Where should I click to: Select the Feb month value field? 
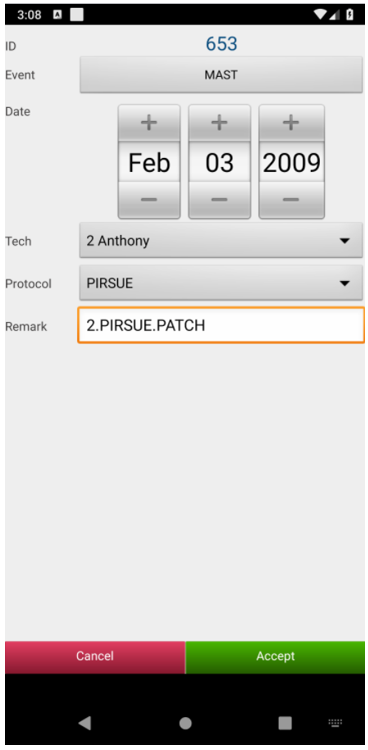149,162
